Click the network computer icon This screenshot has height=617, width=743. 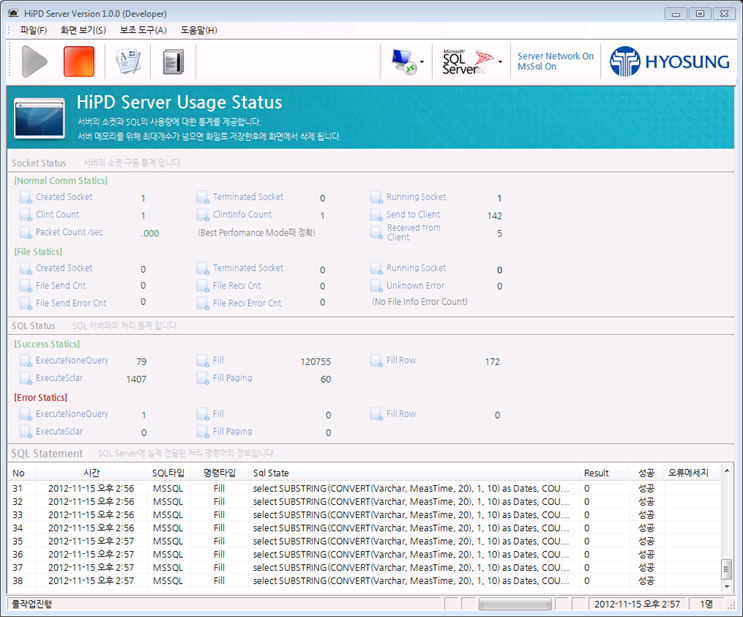(403, 62)
